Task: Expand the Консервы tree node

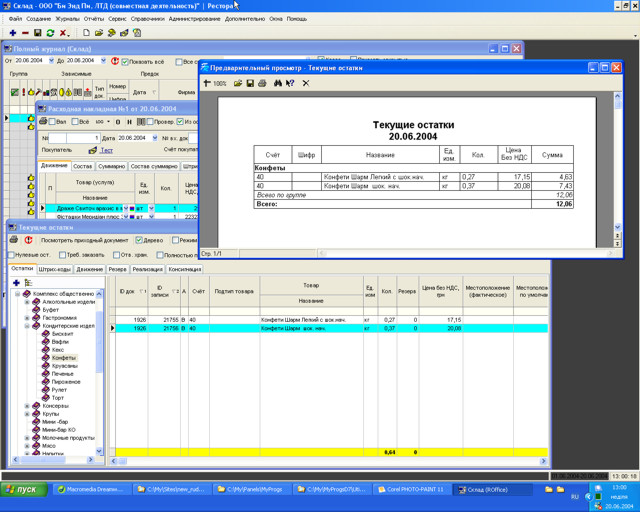Action: tap(27, 406)
